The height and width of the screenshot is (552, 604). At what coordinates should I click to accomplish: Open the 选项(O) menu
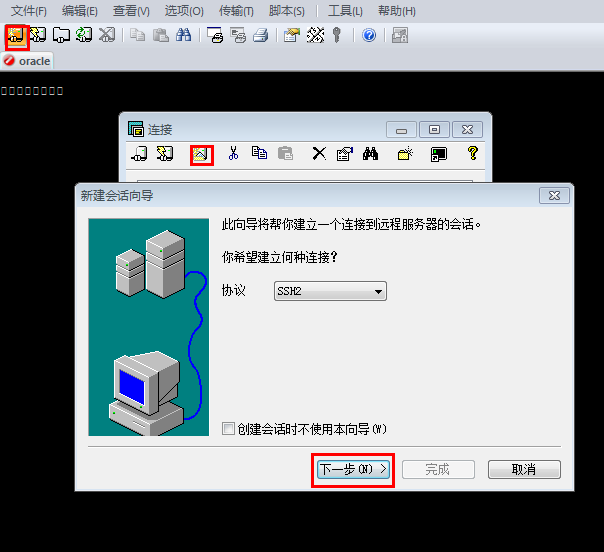point(184,11)
